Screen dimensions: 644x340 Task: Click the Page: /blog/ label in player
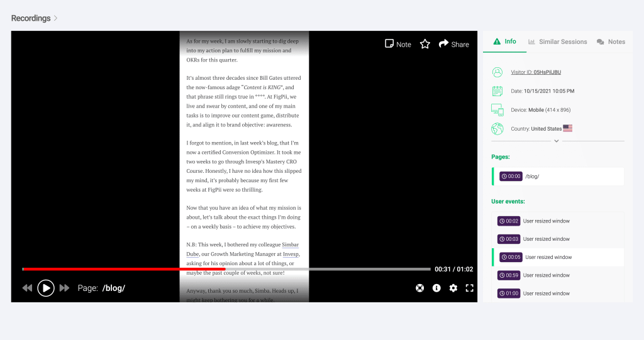[101, 288]
